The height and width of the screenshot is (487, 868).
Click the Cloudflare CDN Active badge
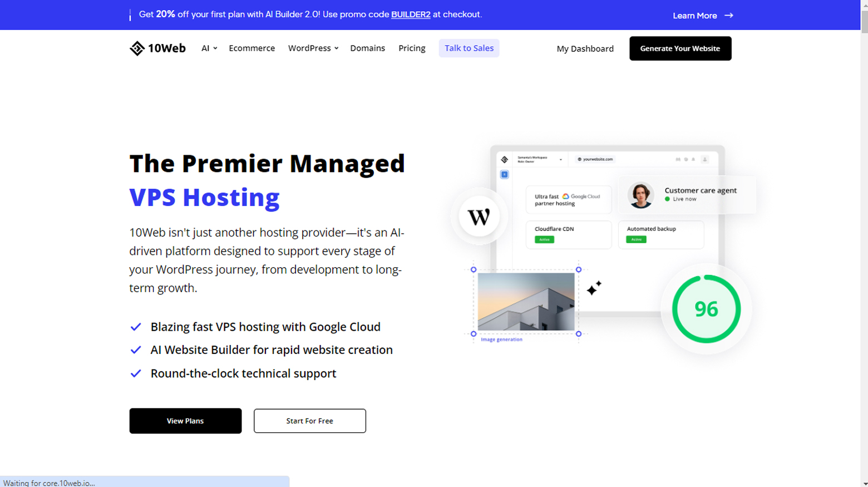click(x=544, y=239)
